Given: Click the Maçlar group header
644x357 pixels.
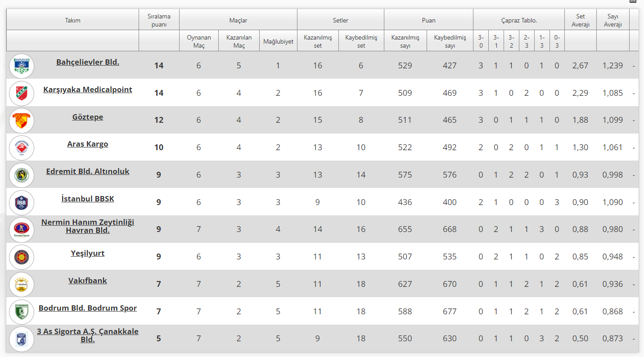Looking at the screenshot, I should click(x=238, y=20).
